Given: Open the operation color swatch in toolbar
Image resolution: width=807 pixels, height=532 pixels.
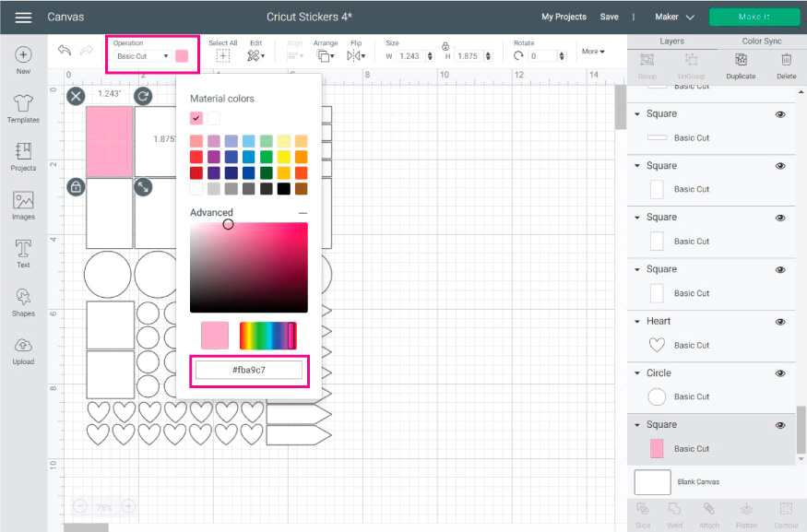Looking at the screenshot, I should 182,56.
